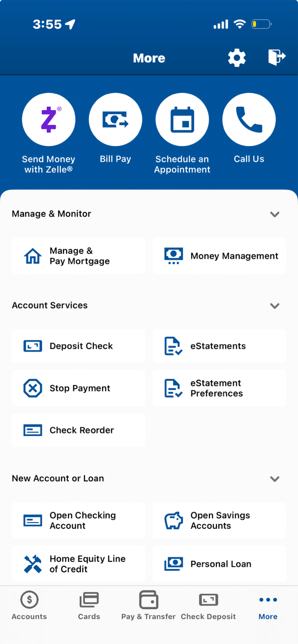
Task: Collapse the Account Services section chevron
Action: (275, 306)
